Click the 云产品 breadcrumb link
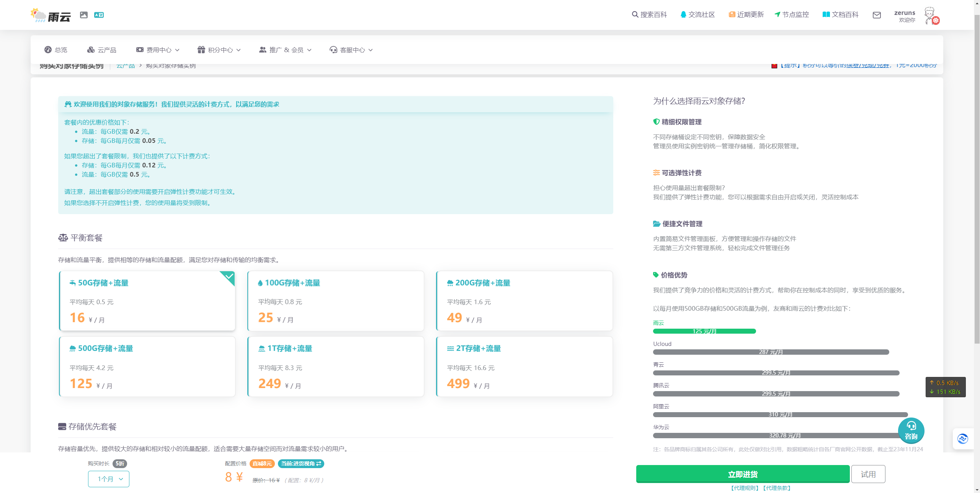 click(126, 66)
